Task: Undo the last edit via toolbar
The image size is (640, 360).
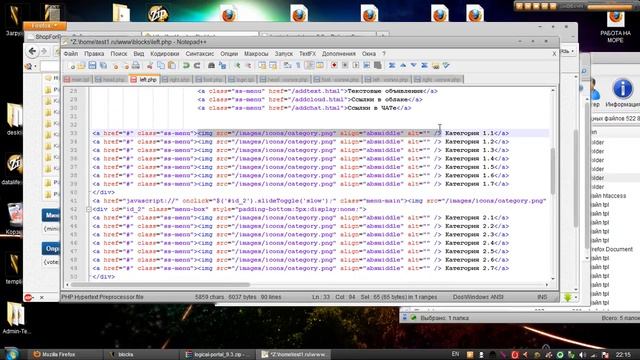Action: (186, 66)
